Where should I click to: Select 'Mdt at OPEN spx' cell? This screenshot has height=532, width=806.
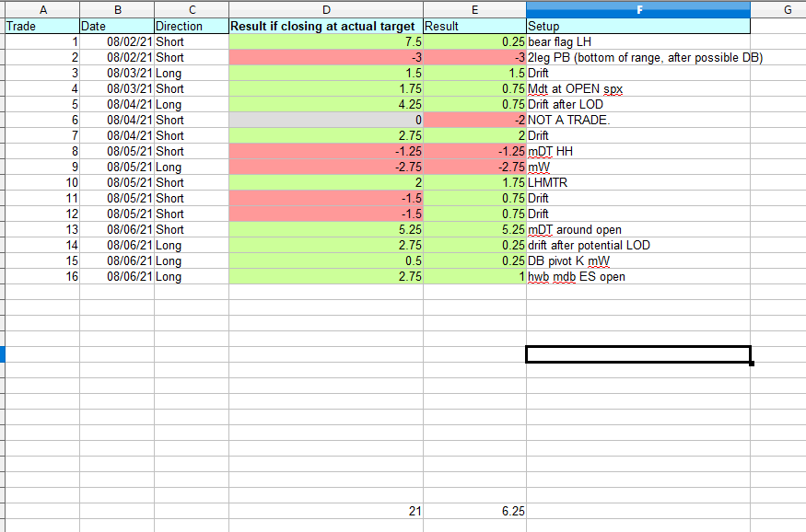pos(638,89)
